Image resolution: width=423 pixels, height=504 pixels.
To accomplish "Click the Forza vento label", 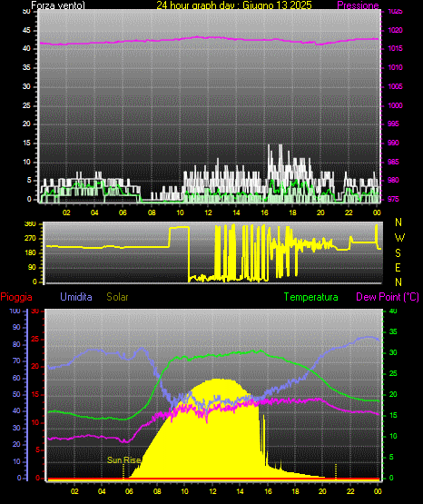I will tap(58, 5).
